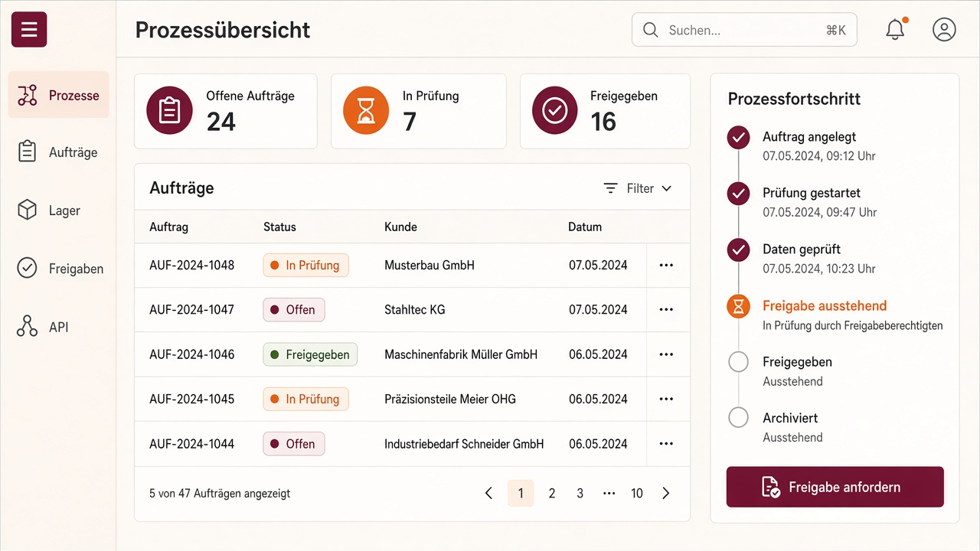Expand the Filter dropdown
This screenshot has height=551, width=980.
point(637,188)
